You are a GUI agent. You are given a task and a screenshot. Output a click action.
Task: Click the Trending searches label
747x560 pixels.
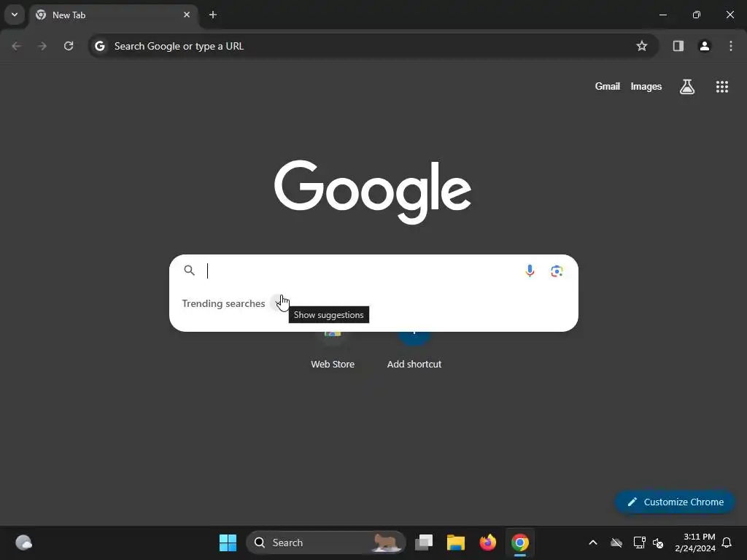(x=223, y=303)
